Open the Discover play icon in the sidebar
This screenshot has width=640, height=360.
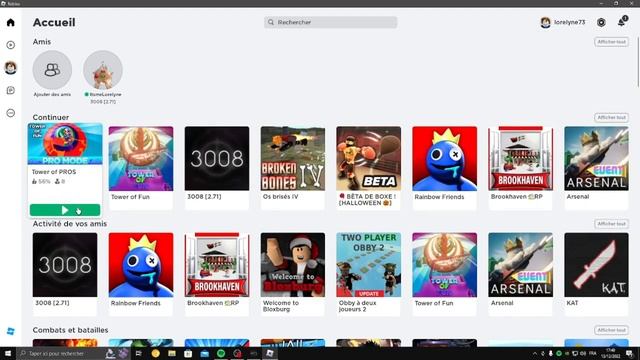11,45
